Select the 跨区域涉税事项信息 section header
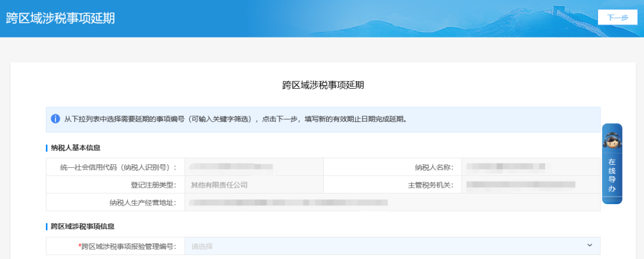Viewport: 644px width, 259px height. pyautogui.click(x=82, y=226)
